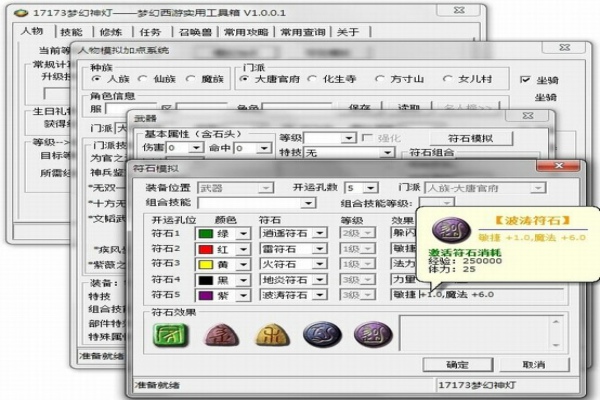Image resolution: width=600 pixels, height=400 pixels.
Task: Open the 开运孔数 dropdown
Action: pos(370,188)
